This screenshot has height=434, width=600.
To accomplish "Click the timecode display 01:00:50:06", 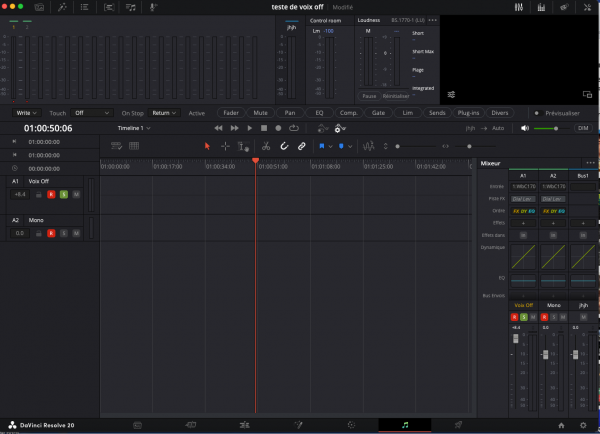I will pos(48,129).
